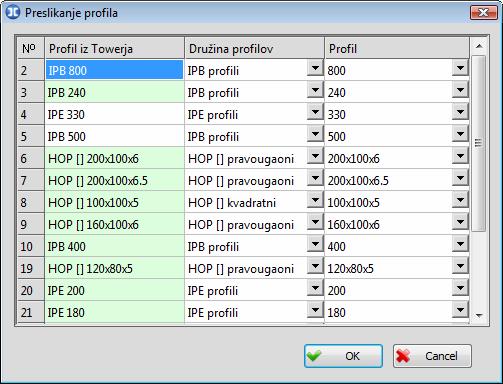This screenshot has height=384, width=503.
Task: Expand the Profil dropdown showing 120x80x5
Action: [460, 266]
